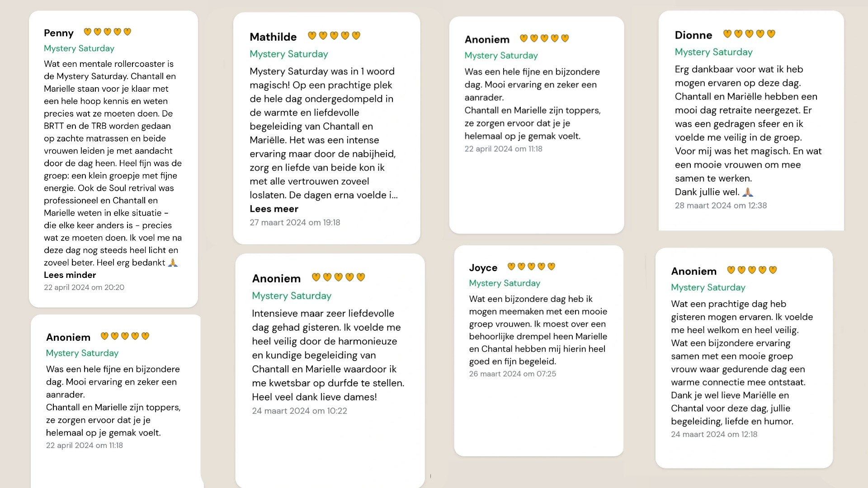Image resolution: width=868 pixels, height=488 pixels.
Task: Open the Mystery Saturday link under Penny
Action: coord(79,48)
